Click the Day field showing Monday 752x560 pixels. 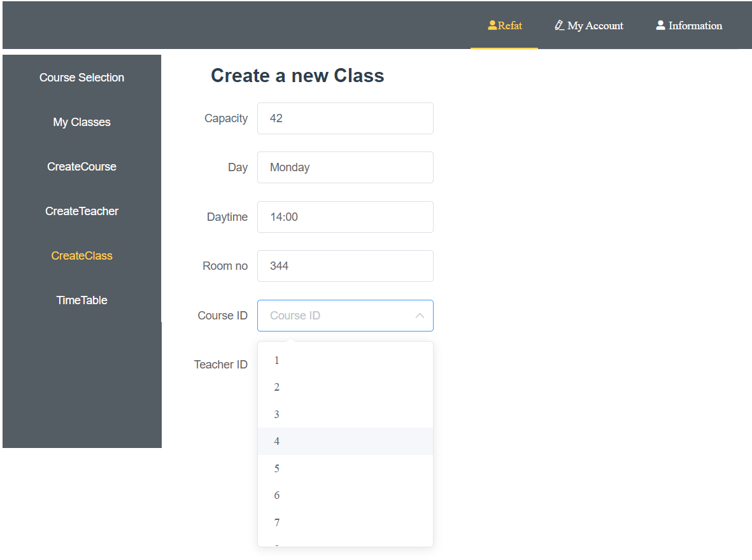point(345,167)
